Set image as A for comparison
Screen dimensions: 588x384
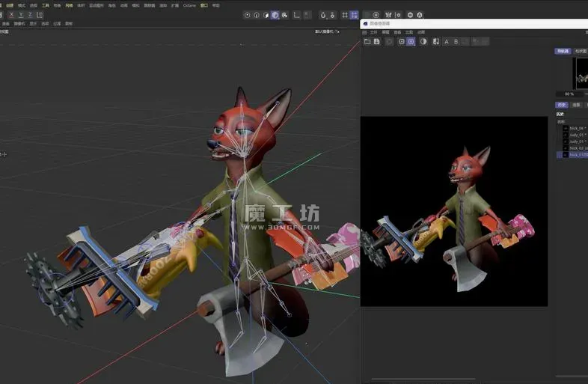click(x=447, y=42)
